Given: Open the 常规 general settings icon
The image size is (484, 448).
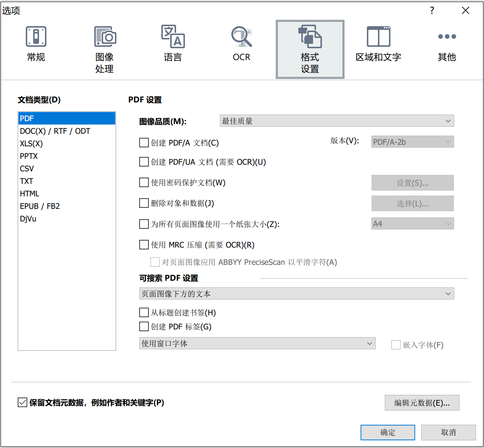Looking at the screenshot, I should 36,36.
